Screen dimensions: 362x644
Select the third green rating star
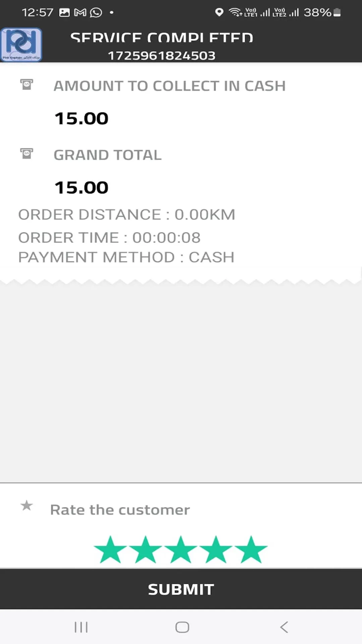click(x=181, y=549)
